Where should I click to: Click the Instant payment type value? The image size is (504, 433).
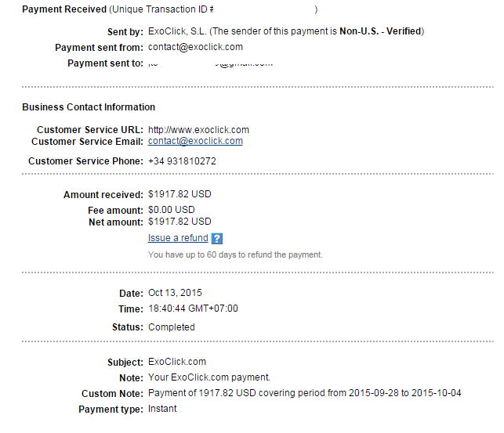click(x=162, y=409)
